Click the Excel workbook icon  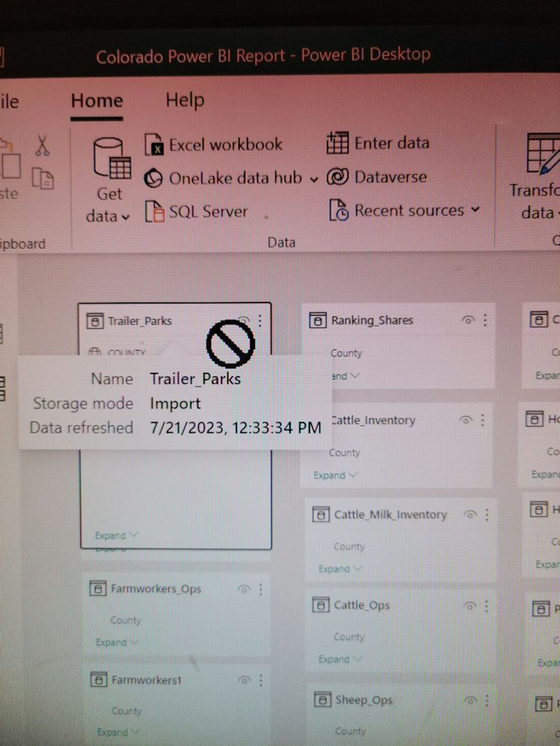click(154, 144)
